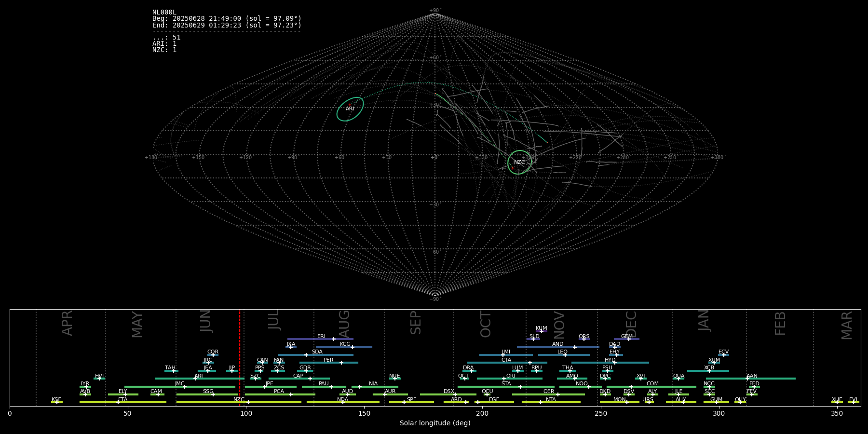868x434 pixels.
Task: Click the JMC shower label in timeline
Action: point(180,384)
